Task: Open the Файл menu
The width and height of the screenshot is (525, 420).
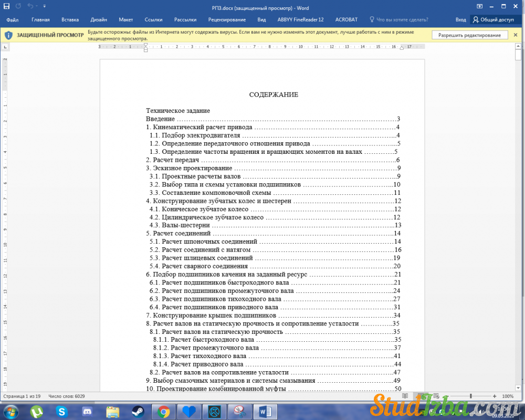Action: point(12,20)
